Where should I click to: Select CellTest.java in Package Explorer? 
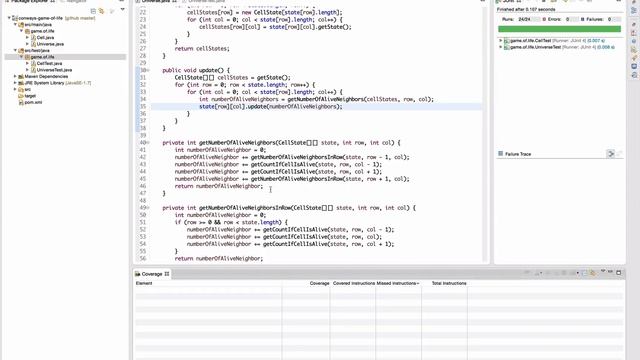click(x=49, y=64)
